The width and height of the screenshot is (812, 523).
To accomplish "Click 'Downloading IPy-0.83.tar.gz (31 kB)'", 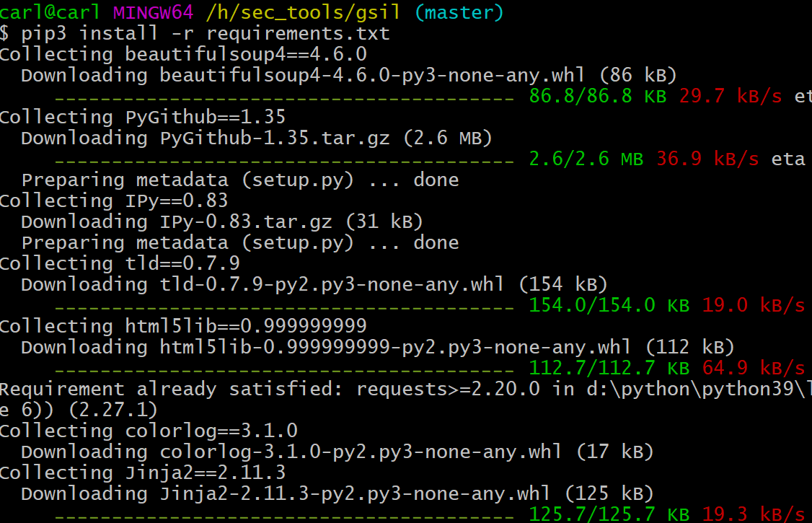I will (222, 221).
